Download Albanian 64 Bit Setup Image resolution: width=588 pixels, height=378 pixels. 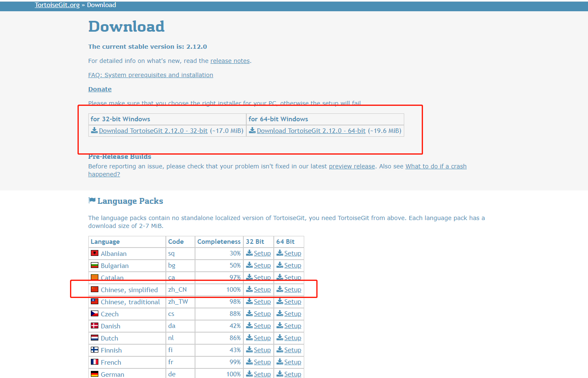(x=293, y=253)
